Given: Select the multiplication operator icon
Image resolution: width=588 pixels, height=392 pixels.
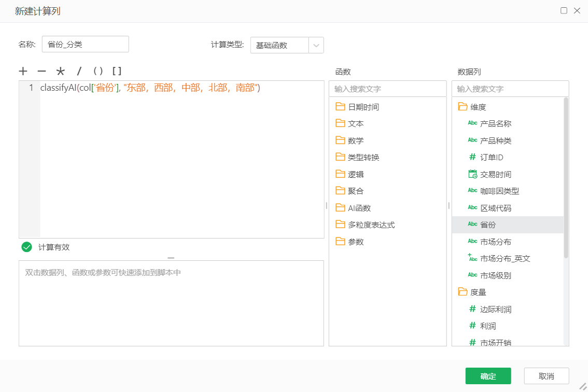Looking at the screenshot, I should 60,71.
